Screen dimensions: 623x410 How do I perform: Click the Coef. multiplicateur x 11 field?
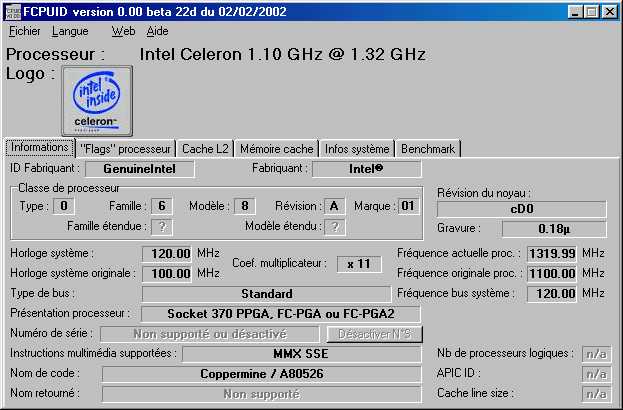click(x=359, y=264)
